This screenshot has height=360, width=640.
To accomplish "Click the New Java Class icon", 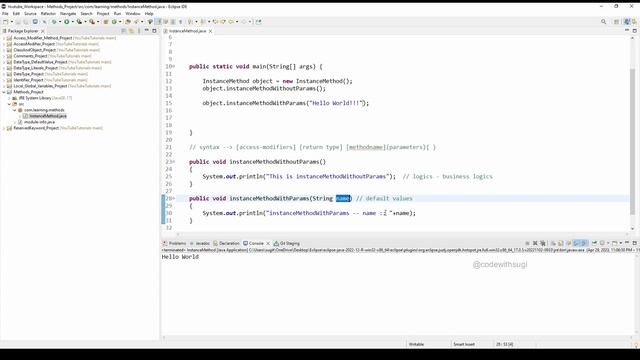I will (114, 22).
